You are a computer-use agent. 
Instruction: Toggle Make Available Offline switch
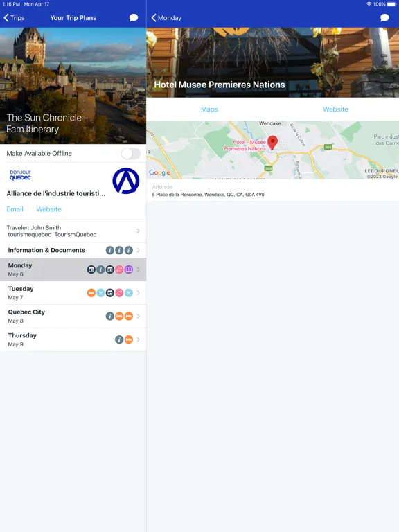(131, 153)
